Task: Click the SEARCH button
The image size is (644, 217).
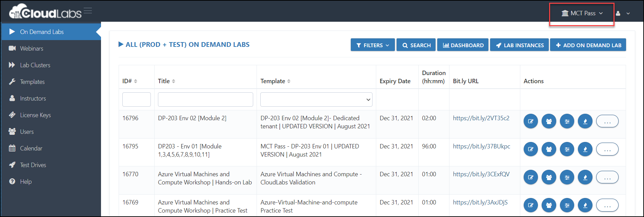Action: [416, 45]
